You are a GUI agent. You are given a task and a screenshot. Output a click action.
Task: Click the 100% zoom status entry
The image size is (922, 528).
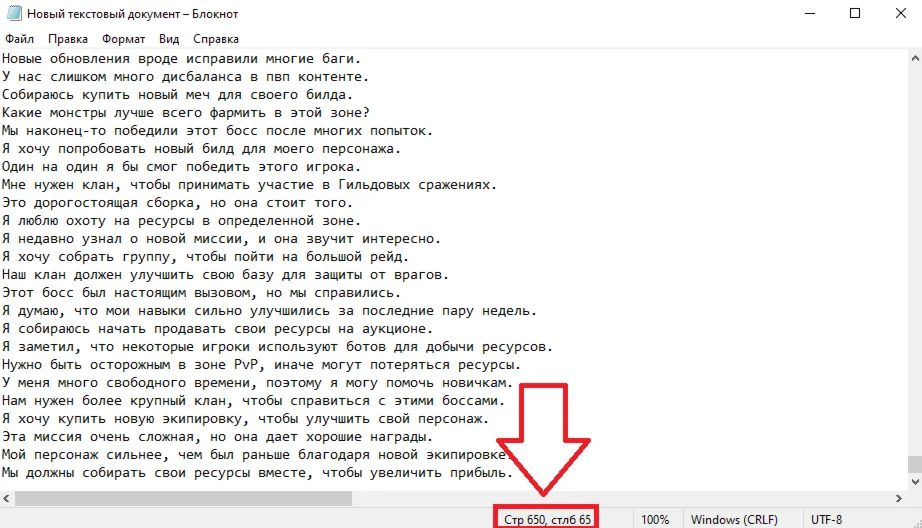(655, 520)
